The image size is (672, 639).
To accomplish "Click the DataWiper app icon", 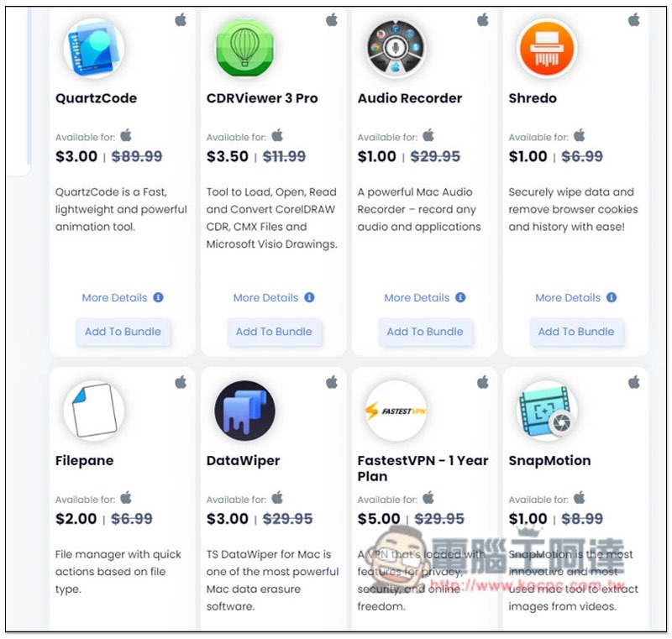I will tap(244, 411).
